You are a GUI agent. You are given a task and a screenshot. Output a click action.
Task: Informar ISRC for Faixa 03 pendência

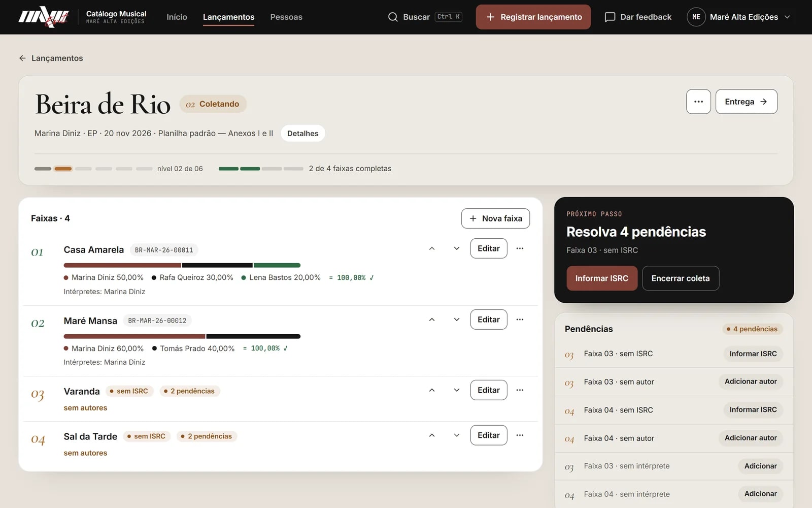(x=753, y=354)
